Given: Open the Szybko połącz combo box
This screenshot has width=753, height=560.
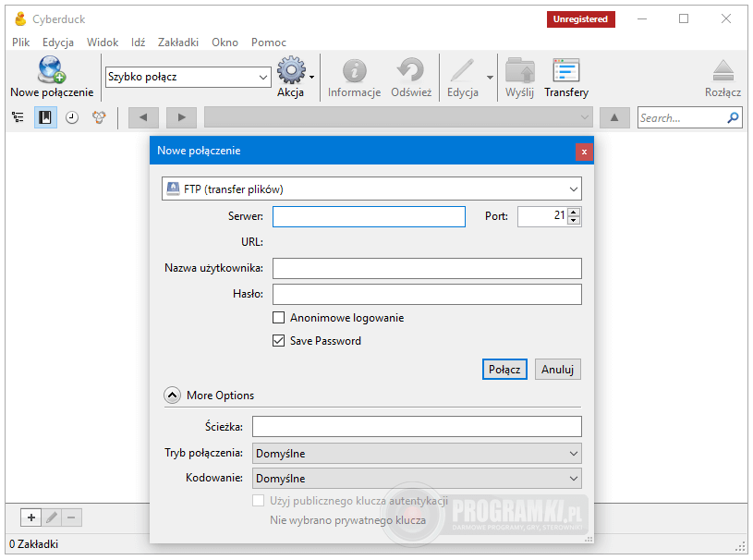Looking at the screenshot, I should [188, 77].
